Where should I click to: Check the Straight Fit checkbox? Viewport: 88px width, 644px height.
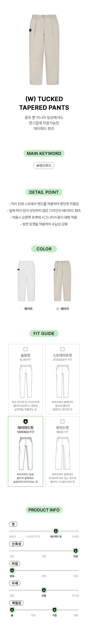62,349
